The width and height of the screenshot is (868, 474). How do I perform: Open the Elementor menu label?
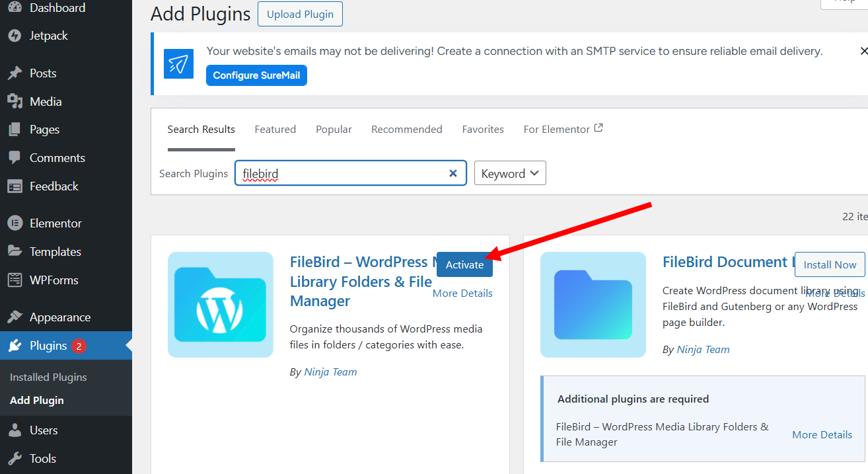(55, 223)
